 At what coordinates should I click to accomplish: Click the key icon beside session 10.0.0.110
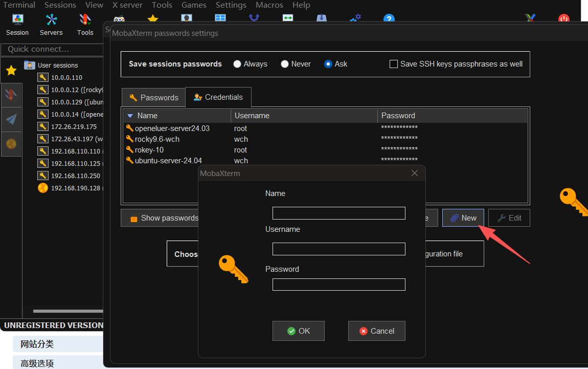pos(43,77)
